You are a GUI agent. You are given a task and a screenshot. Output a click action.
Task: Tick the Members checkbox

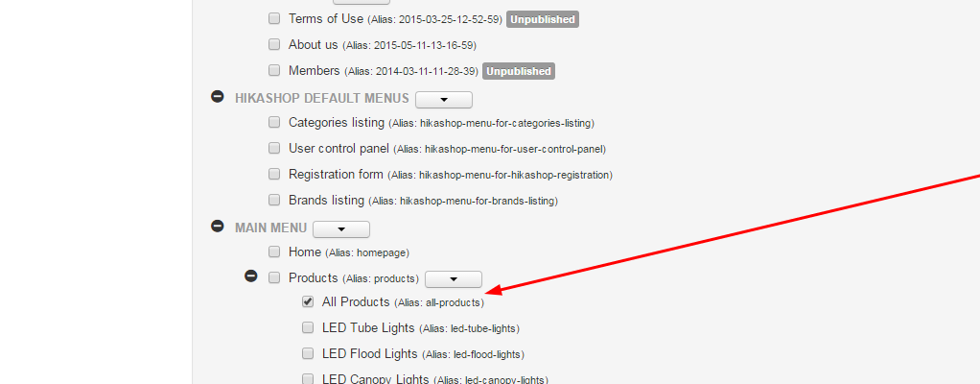pyautogui.click(x=274, y=70)
